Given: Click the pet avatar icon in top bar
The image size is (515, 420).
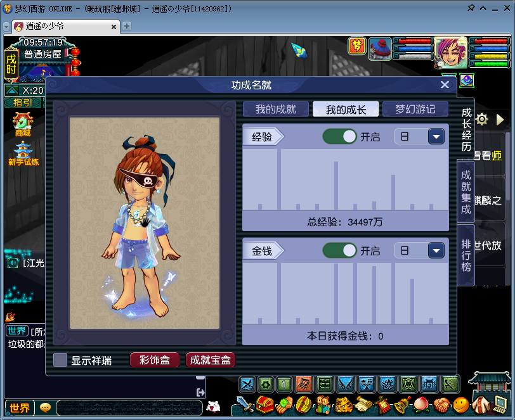Looking at the screenshot, I should [x=381, y=48].
